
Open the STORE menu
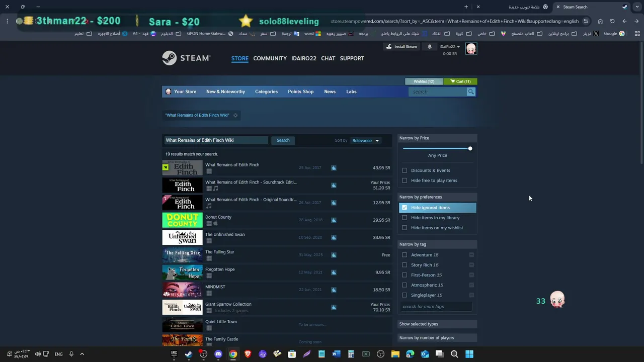(240, 58)
